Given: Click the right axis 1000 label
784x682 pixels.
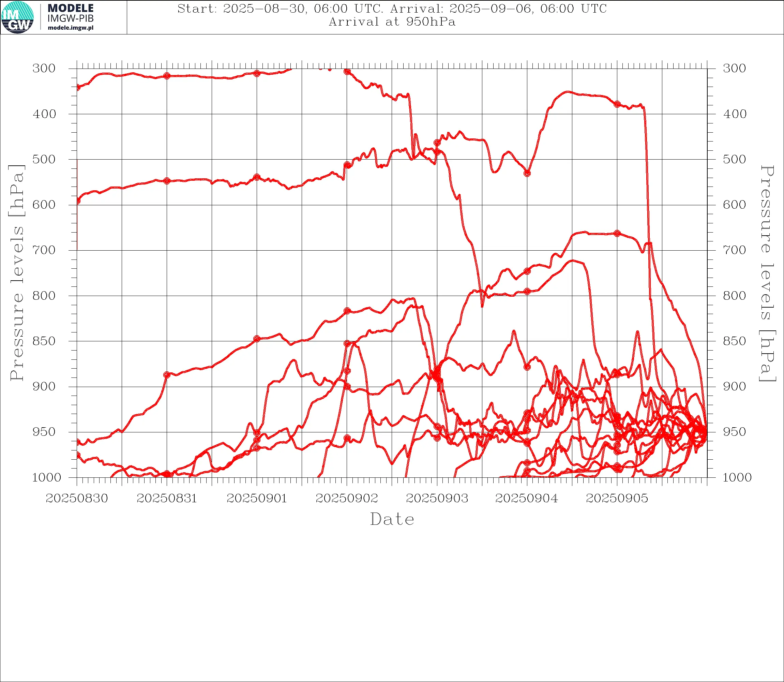Looking at the screenshot, I should (737, 477).
